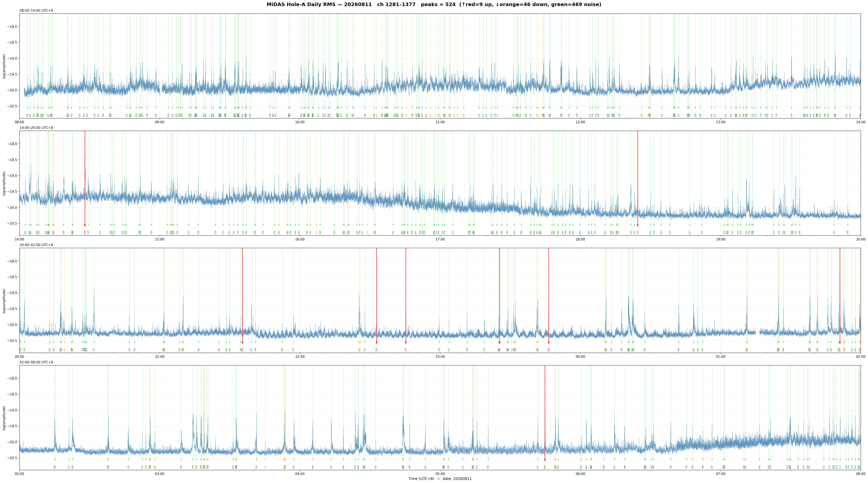
Task: Select orange down-peak marker 384
Action: coord(512,342)
